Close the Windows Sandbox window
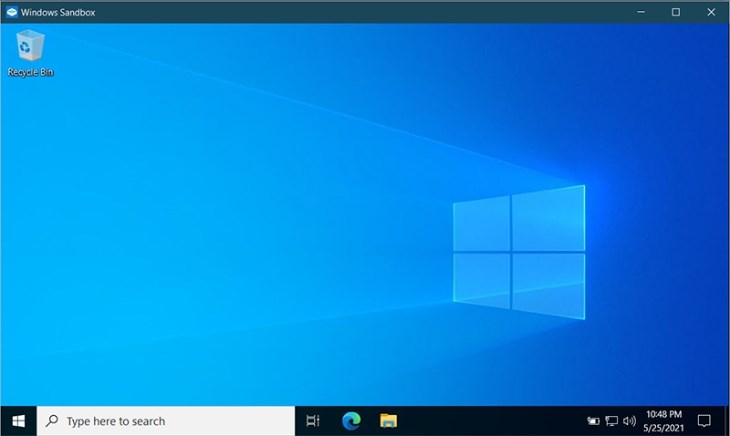This screenshot has width=730, height=436. (x=711, y=12)
